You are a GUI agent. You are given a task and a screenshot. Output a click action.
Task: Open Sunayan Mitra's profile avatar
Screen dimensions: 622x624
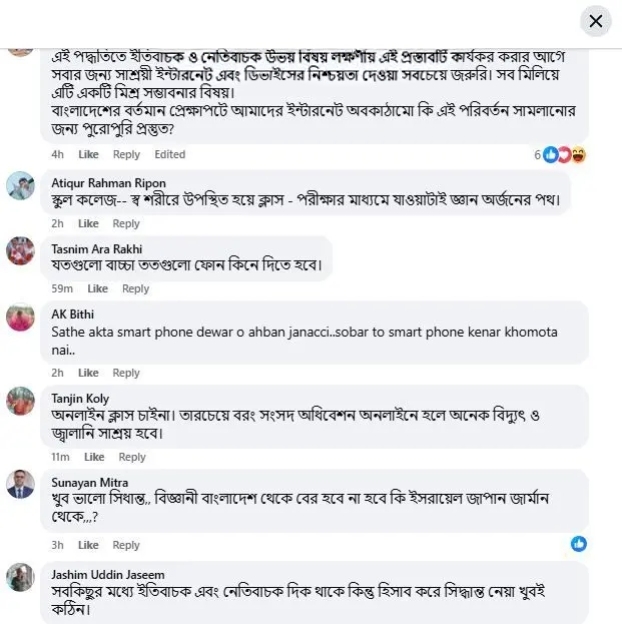pos(21,485)
